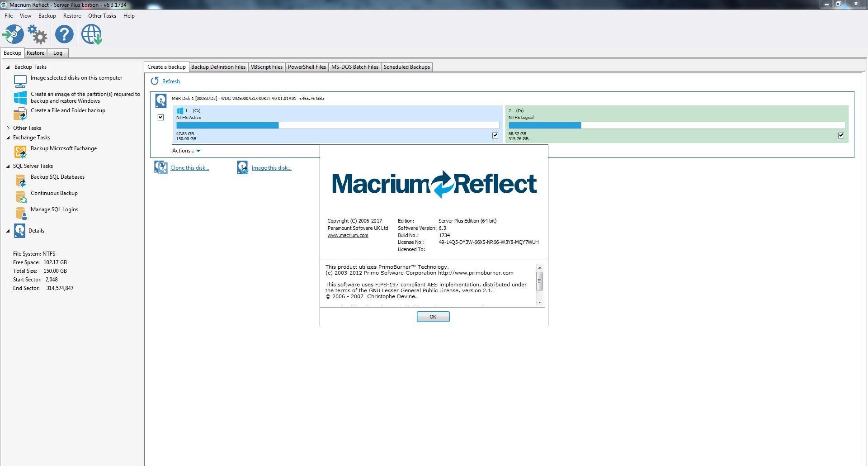Toggle the whole disk checkbox for MBR Disk 1

click(x=160, y=117)
